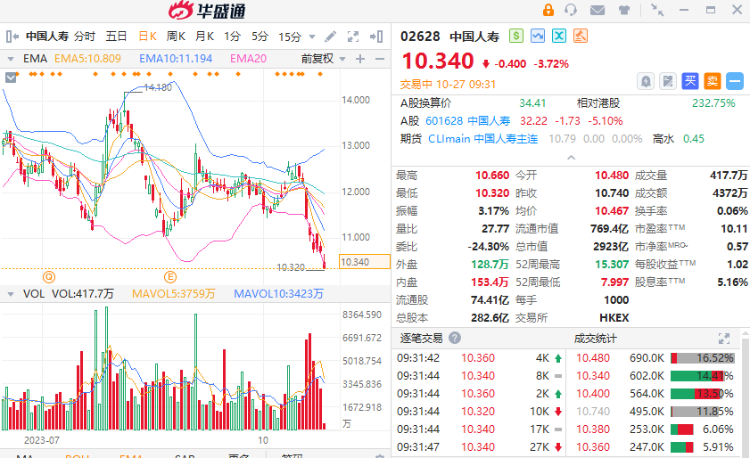Image resolution: width=750 pixels, height=458 pixels.
Task: Open futures link CLImain 中国人寿主连
Action: click(483, 139)
